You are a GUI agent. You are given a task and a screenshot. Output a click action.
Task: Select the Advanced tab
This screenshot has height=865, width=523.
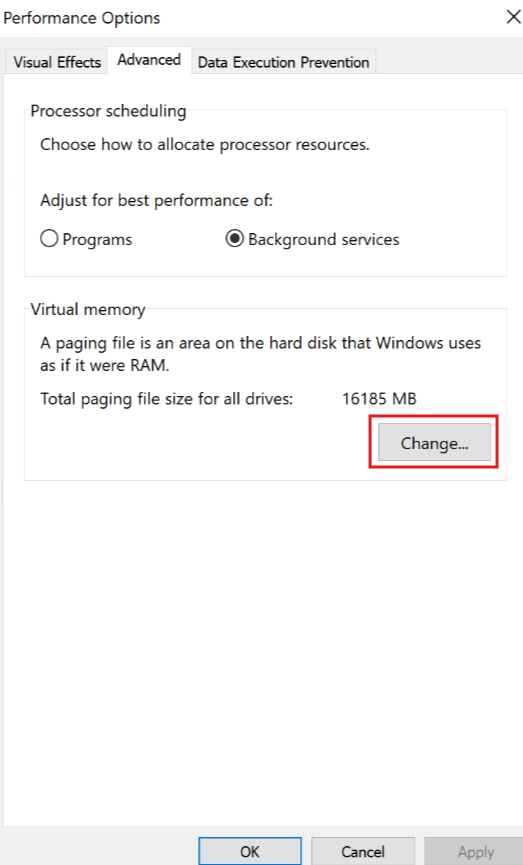pos(149,60)
